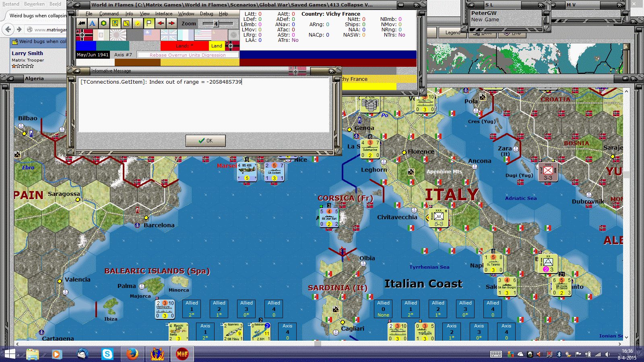Click the blue color bar in the phase row

[x=86, y=46]
